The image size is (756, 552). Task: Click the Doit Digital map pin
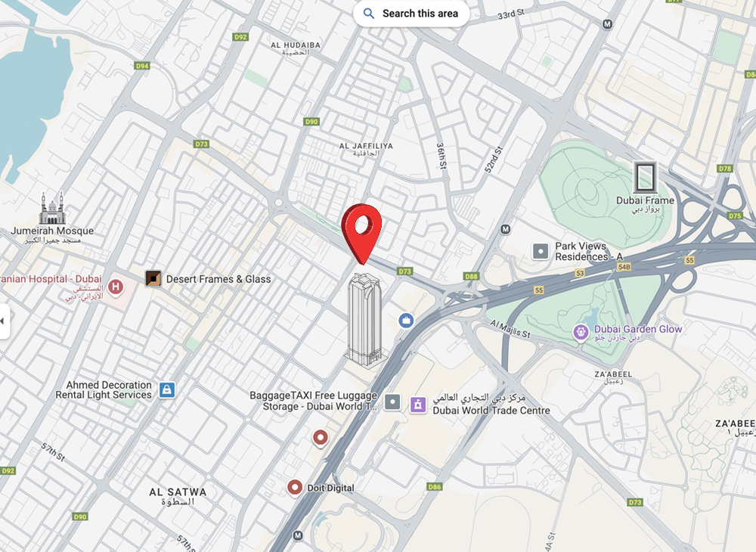(x=295, y=488)
